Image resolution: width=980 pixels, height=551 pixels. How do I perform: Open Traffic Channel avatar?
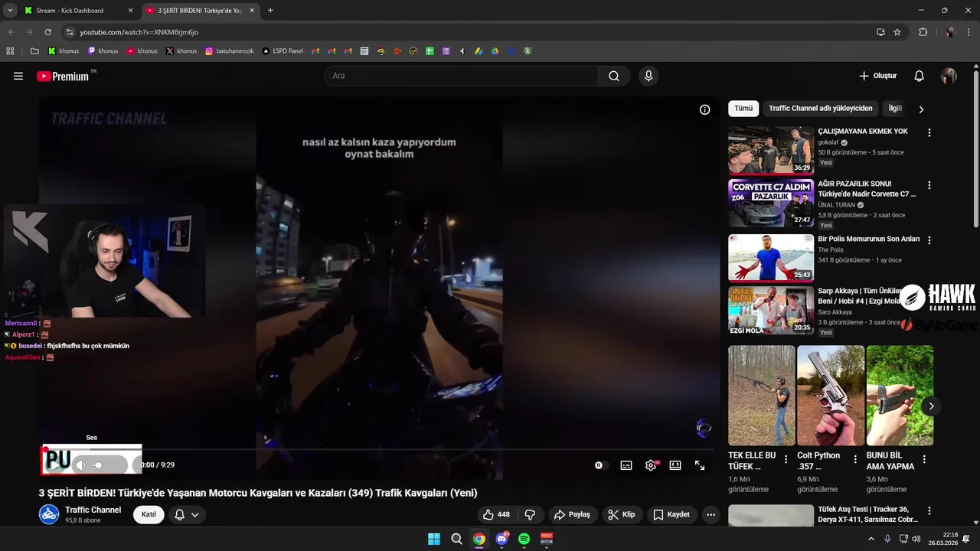coord(49,514)
